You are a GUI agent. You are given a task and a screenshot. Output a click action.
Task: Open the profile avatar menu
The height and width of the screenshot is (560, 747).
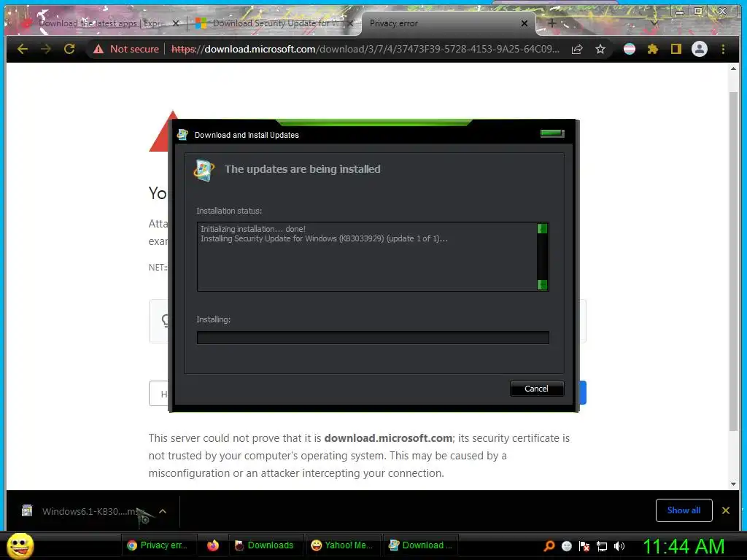(700, 49)
